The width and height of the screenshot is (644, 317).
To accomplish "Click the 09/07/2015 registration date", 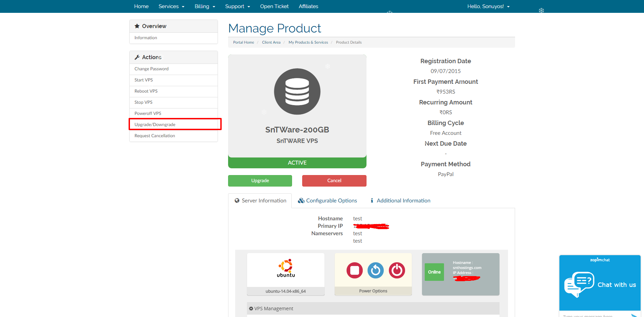I will (445, 71).
